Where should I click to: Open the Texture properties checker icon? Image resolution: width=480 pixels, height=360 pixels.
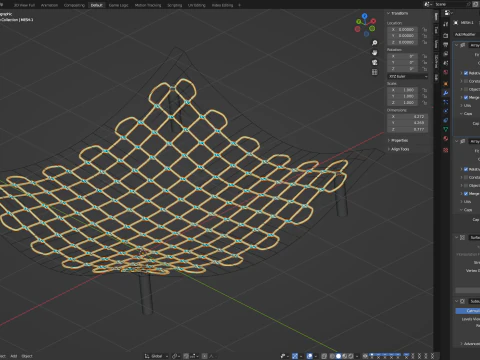tap(446, 150)
